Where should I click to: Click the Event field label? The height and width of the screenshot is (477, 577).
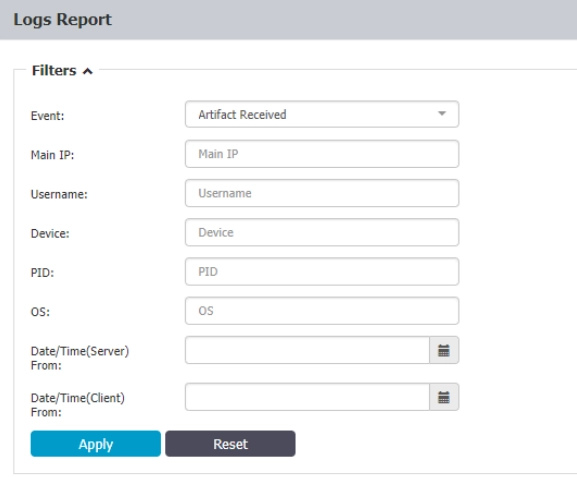pos(47,116)
